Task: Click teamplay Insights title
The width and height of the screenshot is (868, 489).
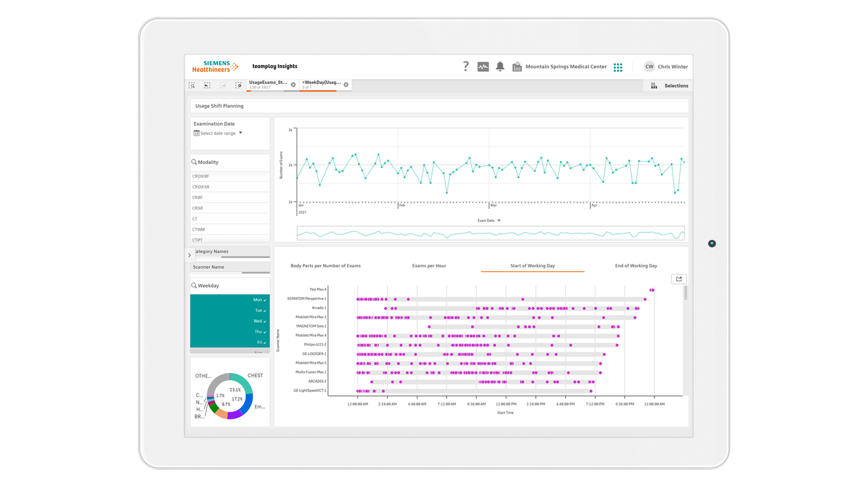Action: 275,67
